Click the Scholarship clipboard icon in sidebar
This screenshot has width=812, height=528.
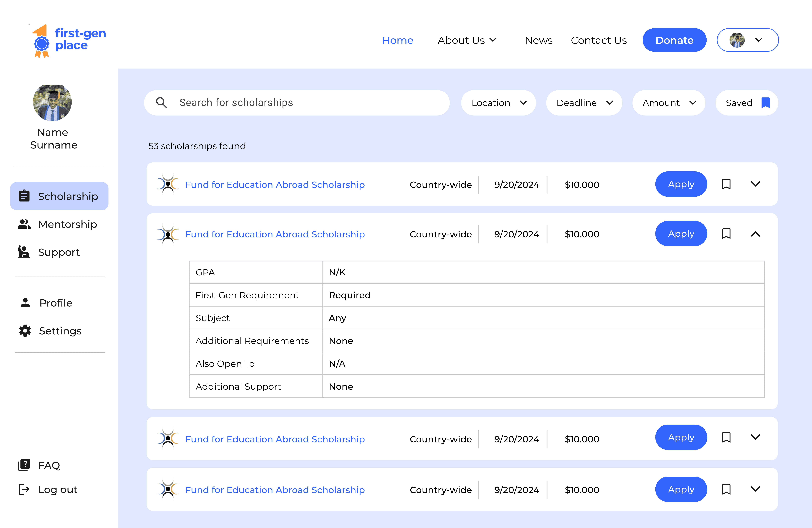[x=24, y=196]
